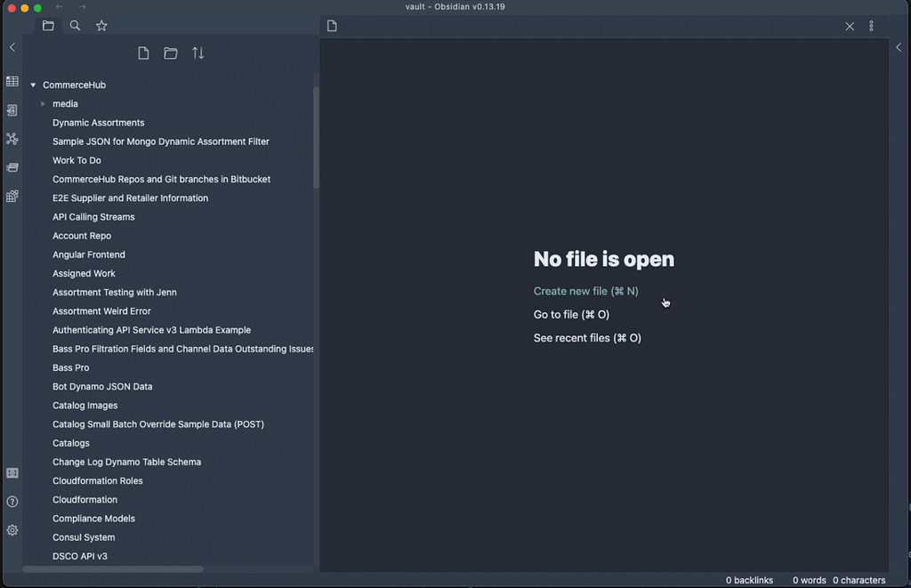911x588 pixels.
Task: Open quick switcher ribbon icon
Action: point(12,109)
